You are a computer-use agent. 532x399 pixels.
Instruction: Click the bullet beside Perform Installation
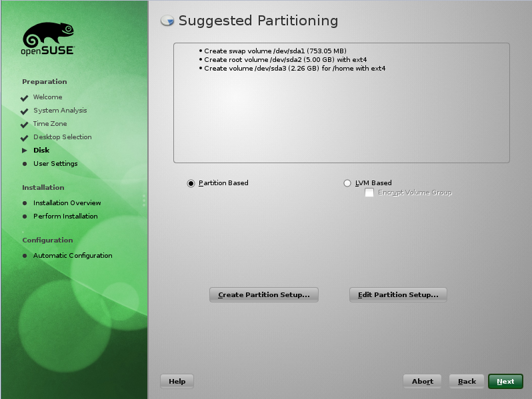click(x=25, y=216)
